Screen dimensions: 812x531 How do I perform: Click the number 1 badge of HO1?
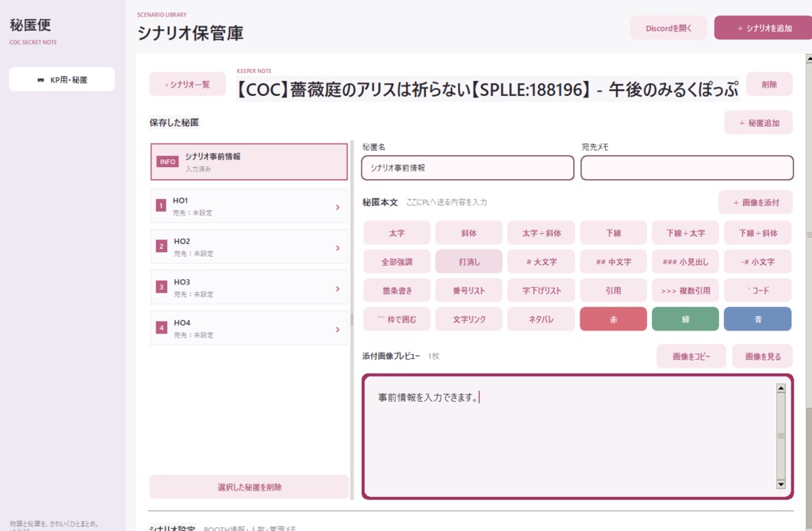coord(161,205)
